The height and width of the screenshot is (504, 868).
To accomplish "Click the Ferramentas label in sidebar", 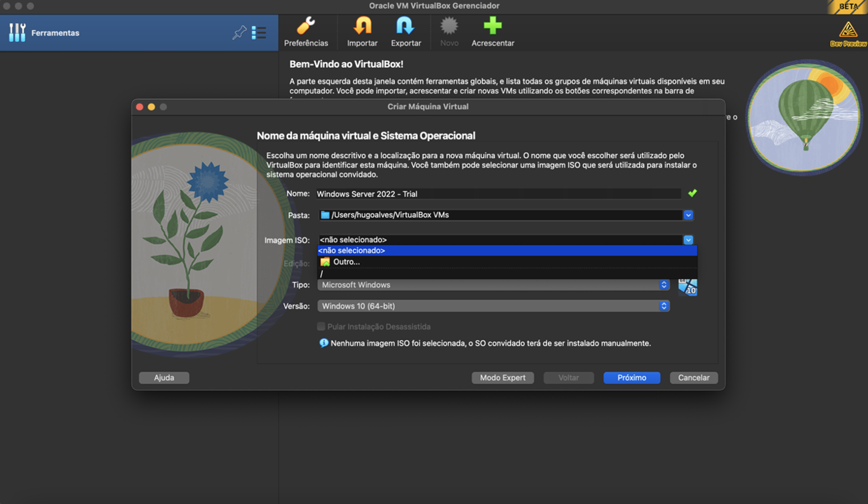I will 55,33.
